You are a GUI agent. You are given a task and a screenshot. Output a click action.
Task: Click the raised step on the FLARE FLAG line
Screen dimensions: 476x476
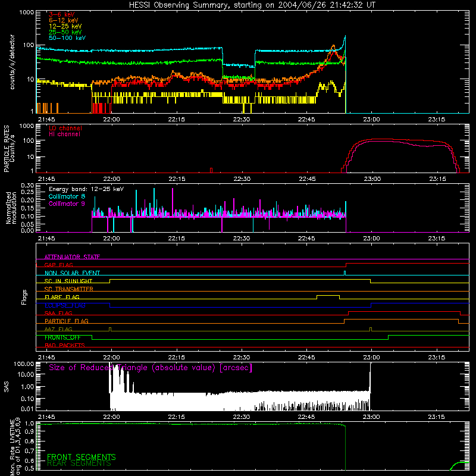(x=328, y=296)
